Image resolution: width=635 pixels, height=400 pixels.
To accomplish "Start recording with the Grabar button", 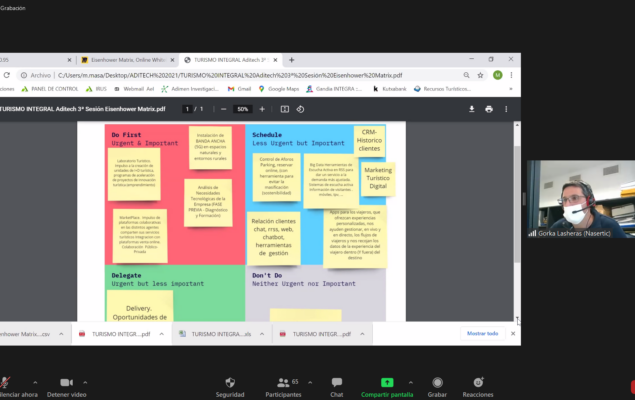I will (437, 383).
